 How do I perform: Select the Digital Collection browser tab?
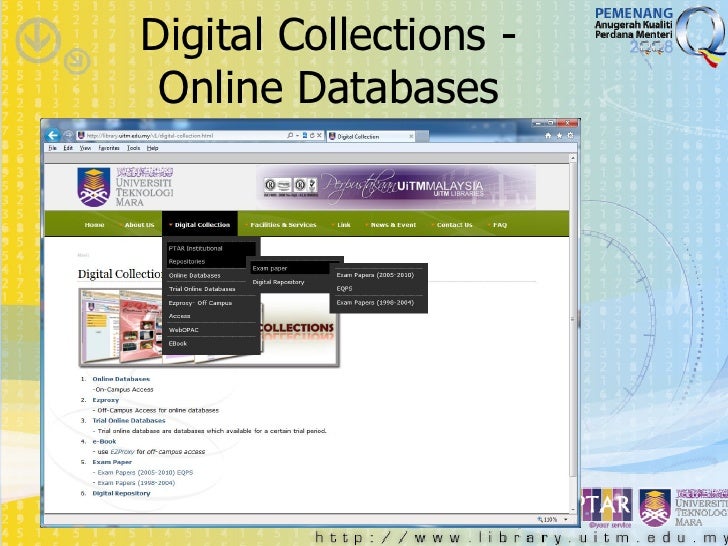coord(370,136)
